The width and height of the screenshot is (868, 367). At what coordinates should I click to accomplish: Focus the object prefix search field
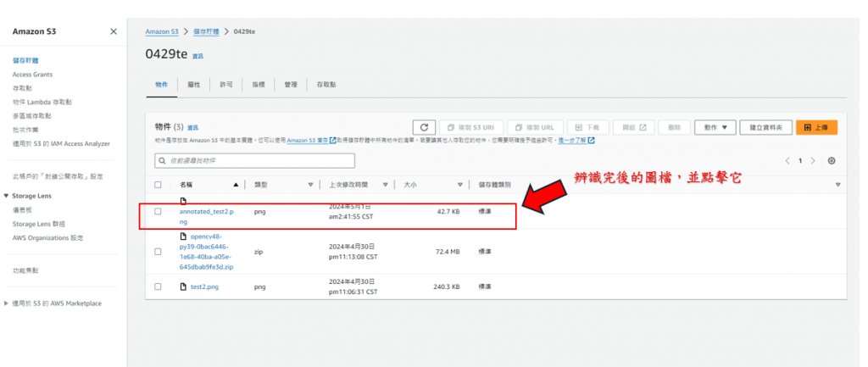click(x=254, y=161)
